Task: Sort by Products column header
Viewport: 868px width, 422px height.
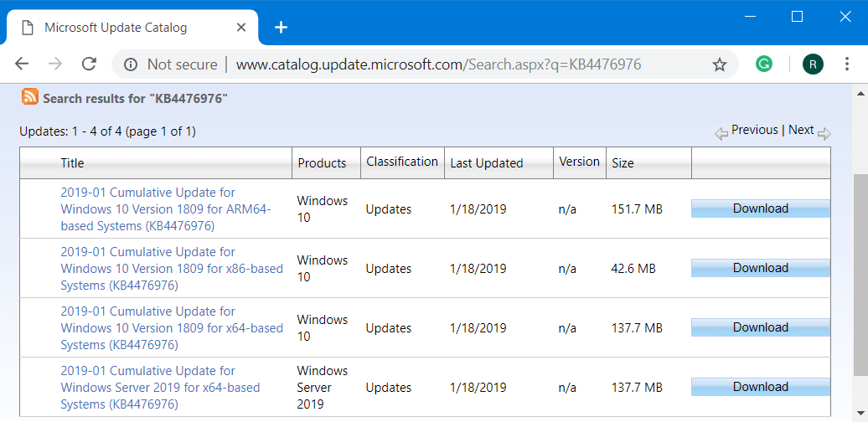Action: 323,163
